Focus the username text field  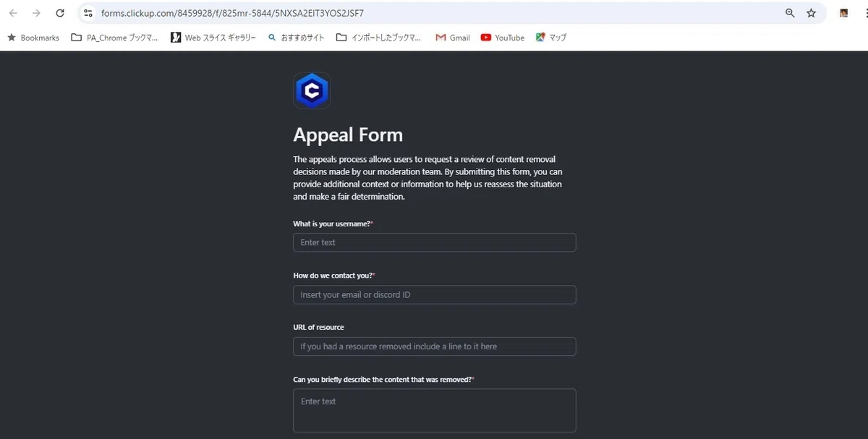coord(435,242)
